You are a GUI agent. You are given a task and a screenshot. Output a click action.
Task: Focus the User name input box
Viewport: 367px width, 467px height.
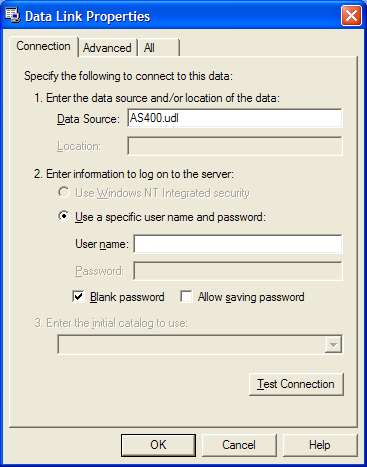point(238,244)
